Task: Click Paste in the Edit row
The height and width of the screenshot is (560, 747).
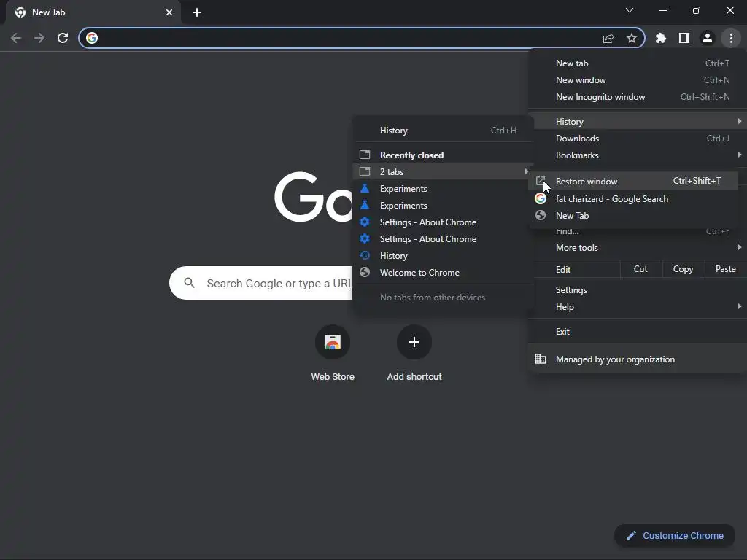Action: [726, 269]
